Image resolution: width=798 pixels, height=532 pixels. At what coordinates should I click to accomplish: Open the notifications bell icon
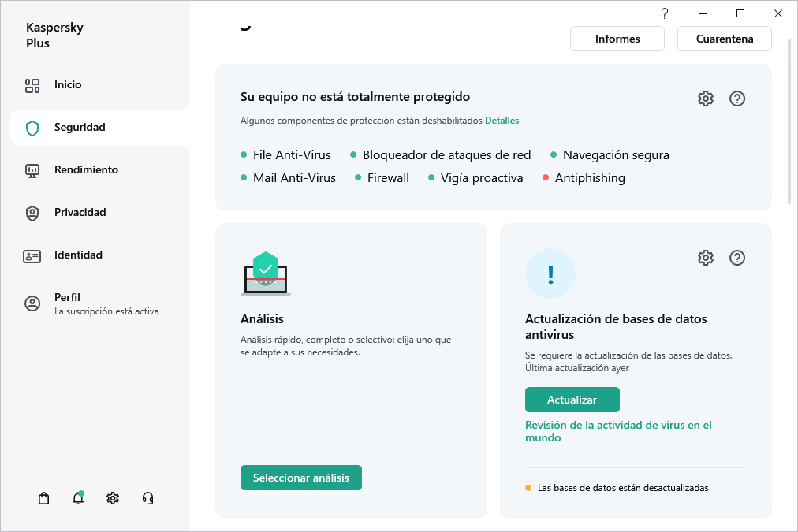(78, 498)
